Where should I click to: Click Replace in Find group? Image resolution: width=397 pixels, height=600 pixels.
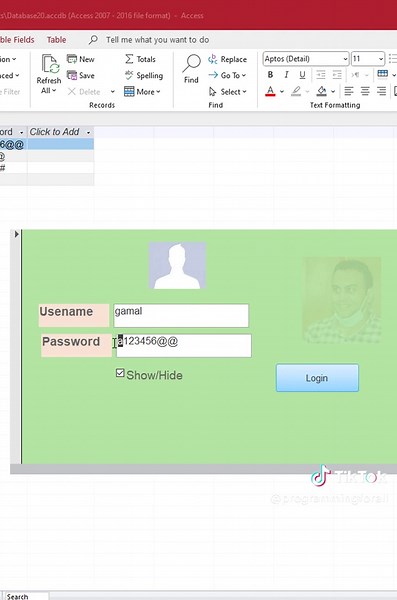pos(227,59)
